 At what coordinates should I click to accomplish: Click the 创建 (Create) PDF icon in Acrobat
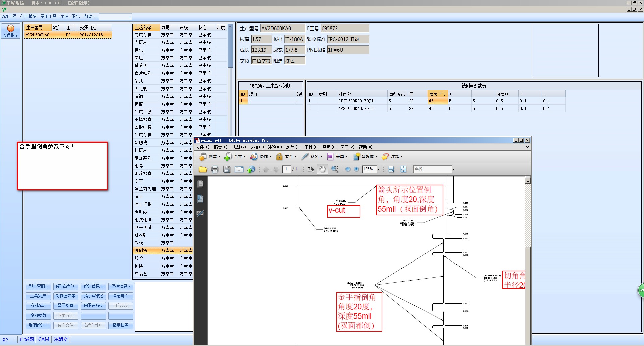tap(203, 157)
